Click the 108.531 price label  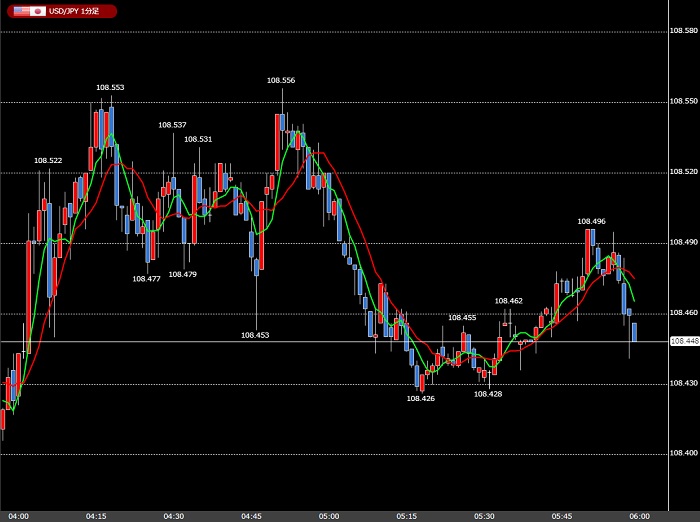coord(198,139)
